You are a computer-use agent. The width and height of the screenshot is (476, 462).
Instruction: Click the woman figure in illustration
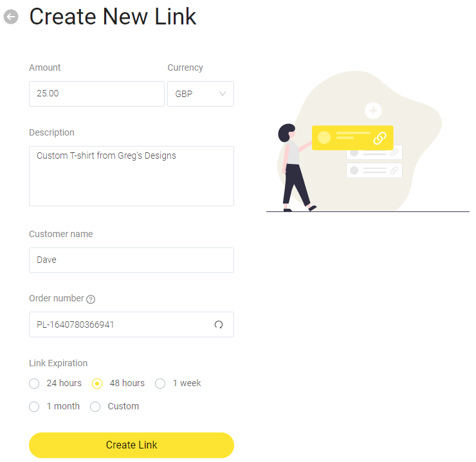tap(295, 168)
